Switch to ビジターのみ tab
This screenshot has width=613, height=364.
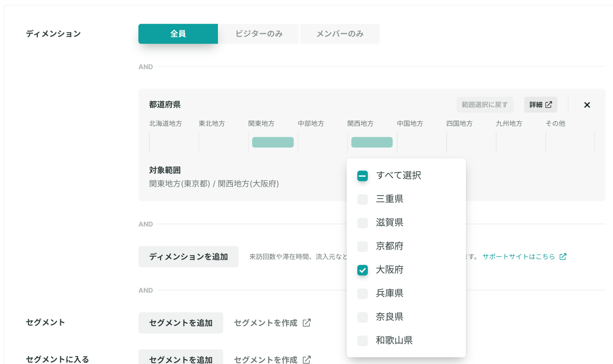point(259,34)
